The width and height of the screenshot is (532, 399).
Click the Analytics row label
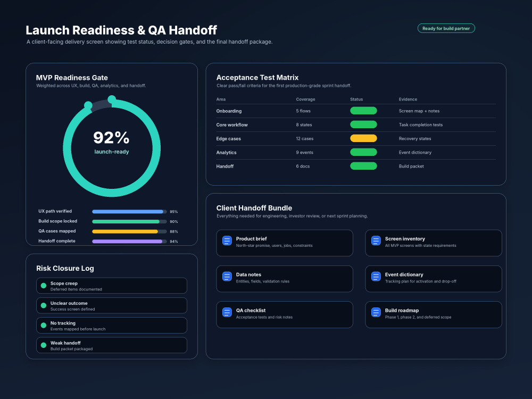coord(226,153)
